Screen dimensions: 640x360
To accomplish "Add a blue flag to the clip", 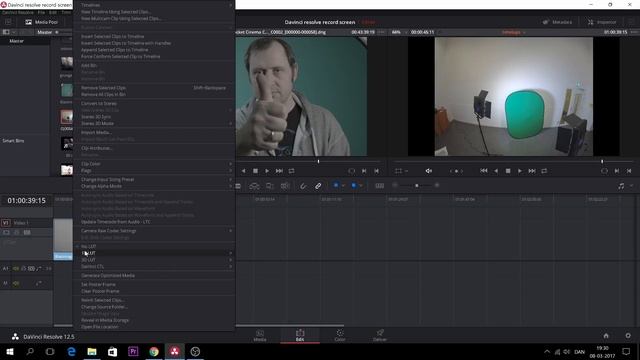I will [336, 186].
